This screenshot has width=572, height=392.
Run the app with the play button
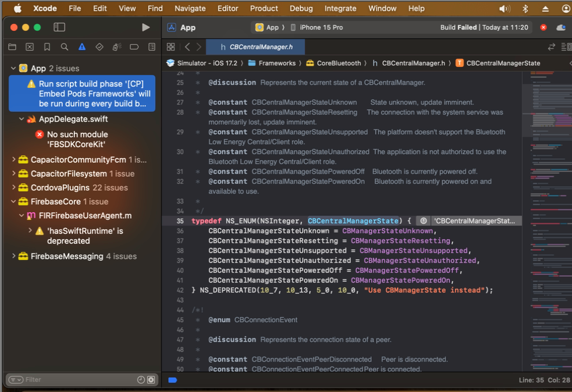145,27
